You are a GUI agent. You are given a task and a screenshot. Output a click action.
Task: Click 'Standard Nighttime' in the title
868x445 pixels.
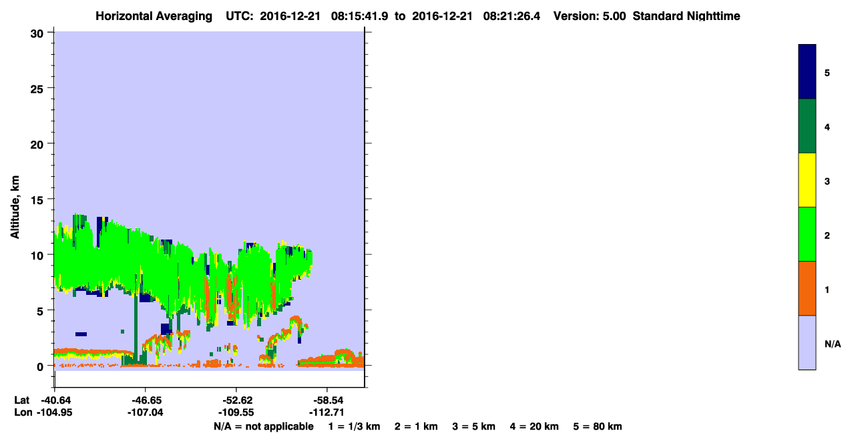tap(686, 16)
